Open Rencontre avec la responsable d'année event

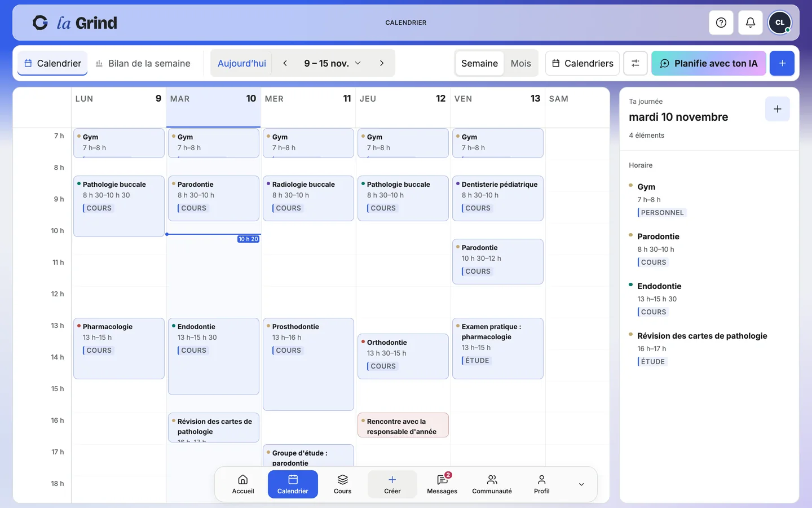403,425
